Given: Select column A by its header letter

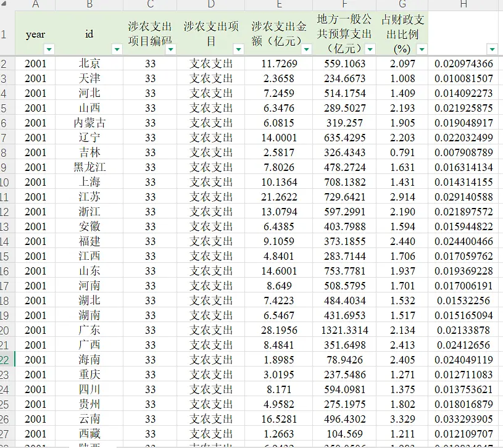Looking at the screenshot, I should (35, 5).
